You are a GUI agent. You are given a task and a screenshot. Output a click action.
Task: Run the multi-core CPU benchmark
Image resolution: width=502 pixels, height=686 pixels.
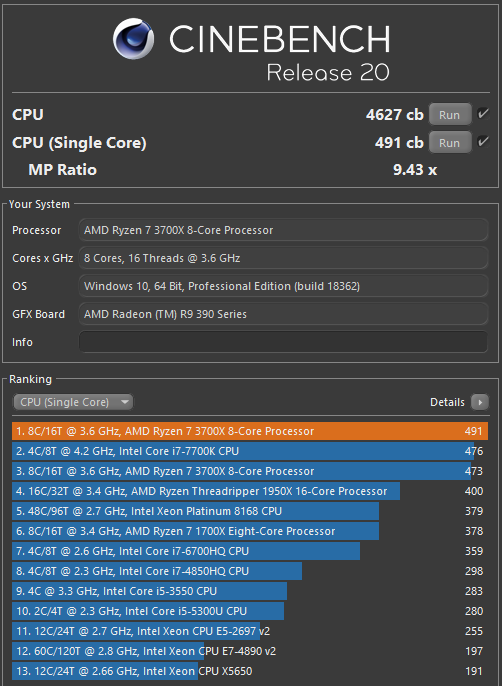(450, 115)
